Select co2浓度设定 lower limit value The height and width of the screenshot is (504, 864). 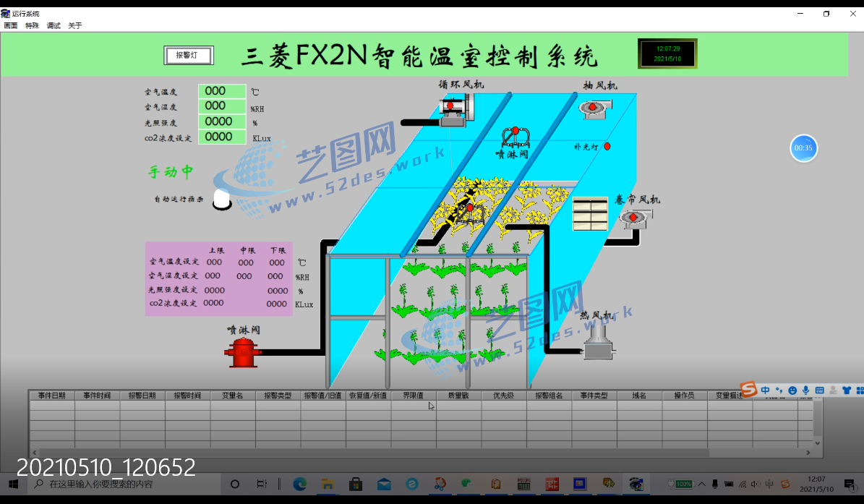pyautogui.click(x=277, y=304)
